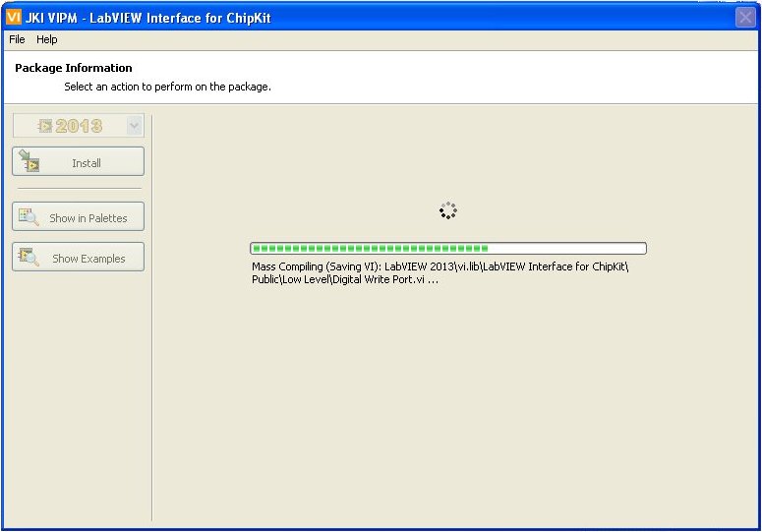Click the Mass Compiling status message
The image size is (762, 532).
(x=440, y=273)
